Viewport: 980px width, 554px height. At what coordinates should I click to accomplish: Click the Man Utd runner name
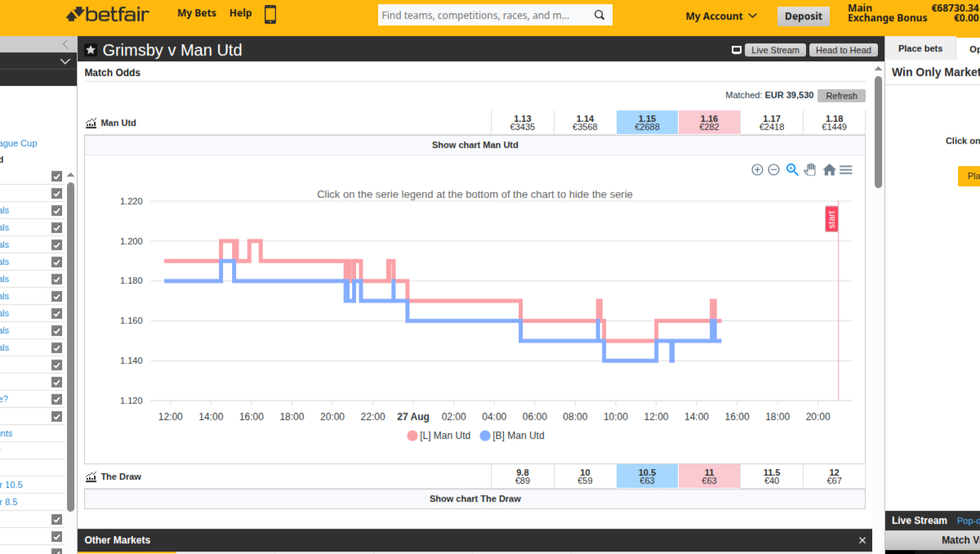[x=118, y=123]
